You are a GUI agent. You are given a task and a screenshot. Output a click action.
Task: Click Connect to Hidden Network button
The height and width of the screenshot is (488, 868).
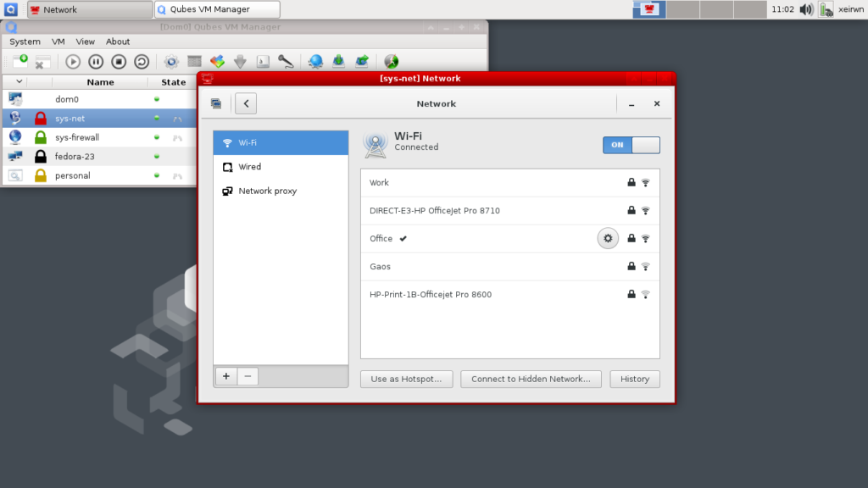coord(531,379)
